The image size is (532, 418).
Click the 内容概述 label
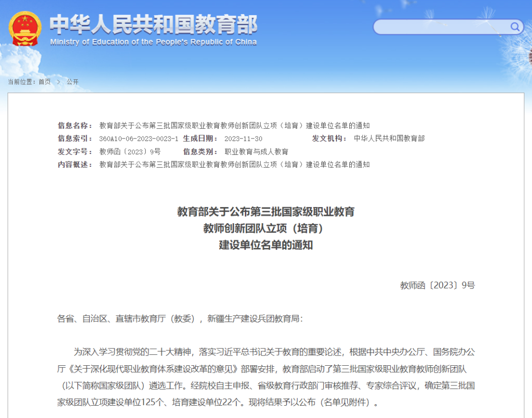pyautogui.click(x=75, y=164)
